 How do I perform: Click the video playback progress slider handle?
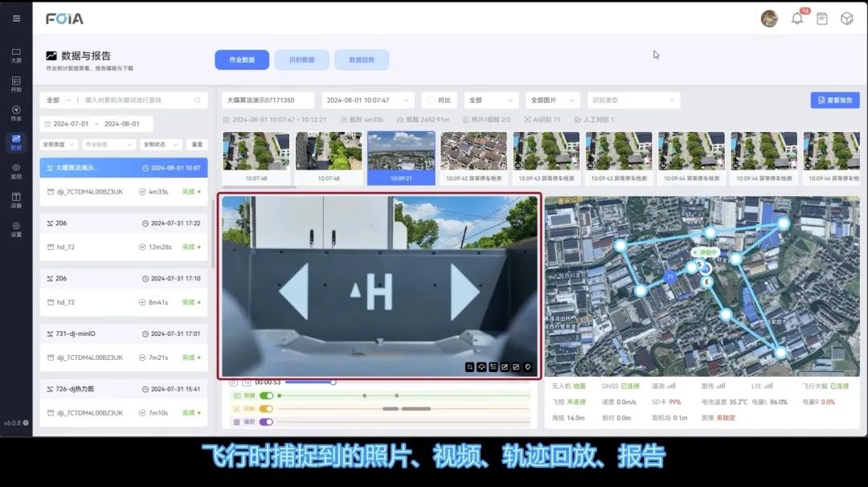click(333, 382)
